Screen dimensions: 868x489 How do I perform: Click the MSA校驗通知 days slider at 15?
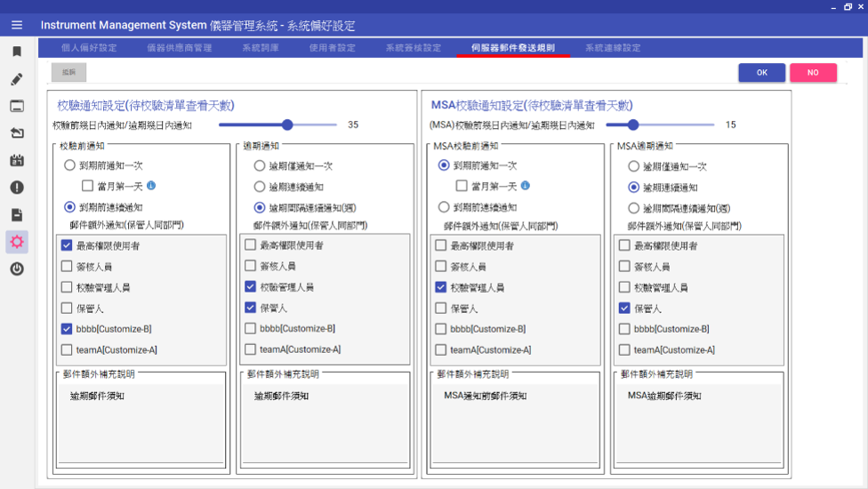coord(633,125)
